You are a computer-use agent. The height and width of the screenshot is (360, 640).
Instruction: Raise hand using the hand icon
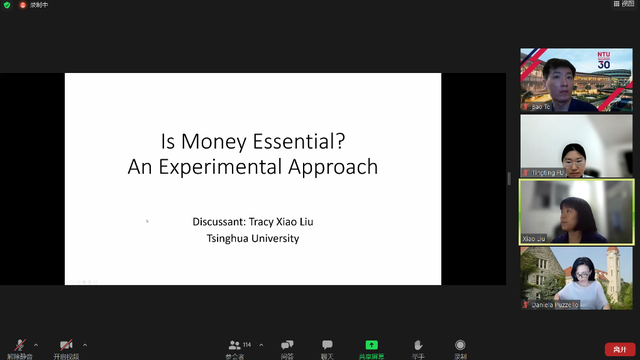point(418,345)
